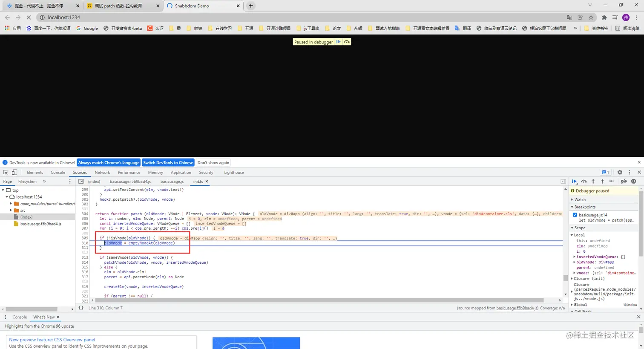Viewport: 644px width, 349px height.
Task: Open navigator pane more options menu
Action: pos(70,182)
